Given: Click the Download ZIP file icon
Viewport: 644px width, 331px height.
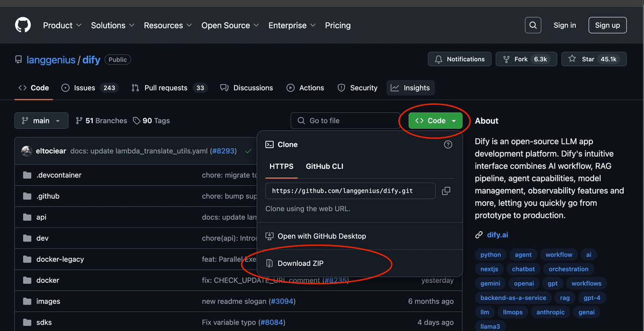Looking at the screenshot, I should click(x=269, y=263).
